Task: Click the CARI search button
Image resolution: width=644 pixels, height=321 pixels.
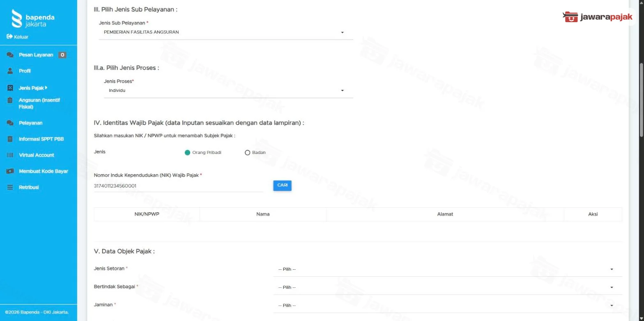Action: [x=282, y=186]
